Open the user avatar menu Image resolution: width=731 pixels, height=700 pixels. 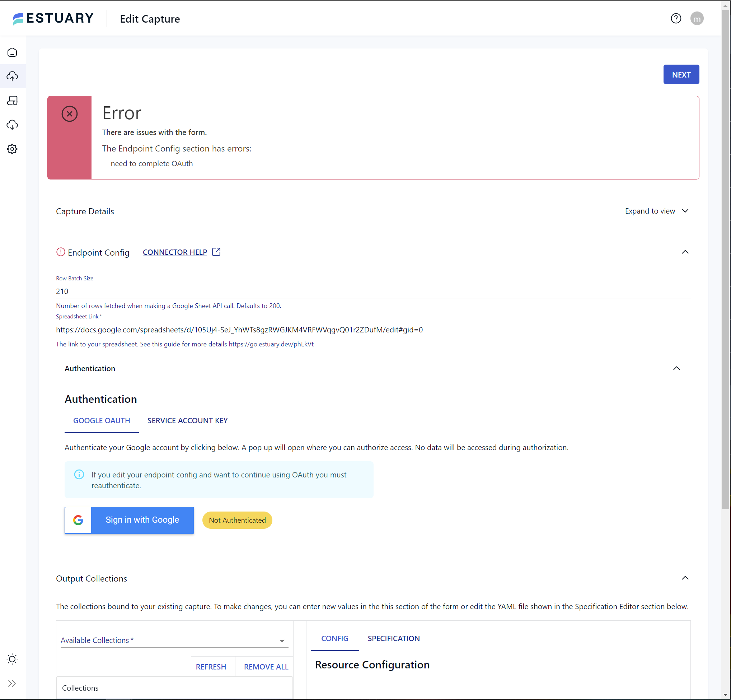[x=697, y=18]
